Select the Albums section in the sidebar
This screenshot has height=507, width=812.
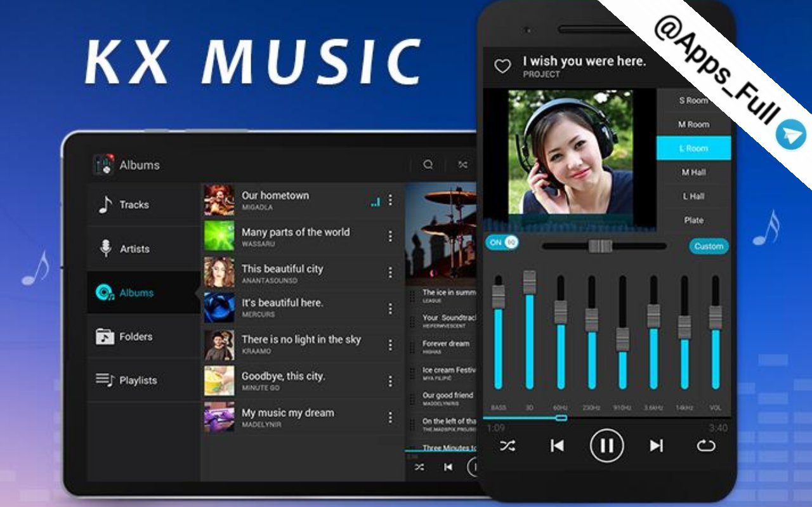[143, 293]
